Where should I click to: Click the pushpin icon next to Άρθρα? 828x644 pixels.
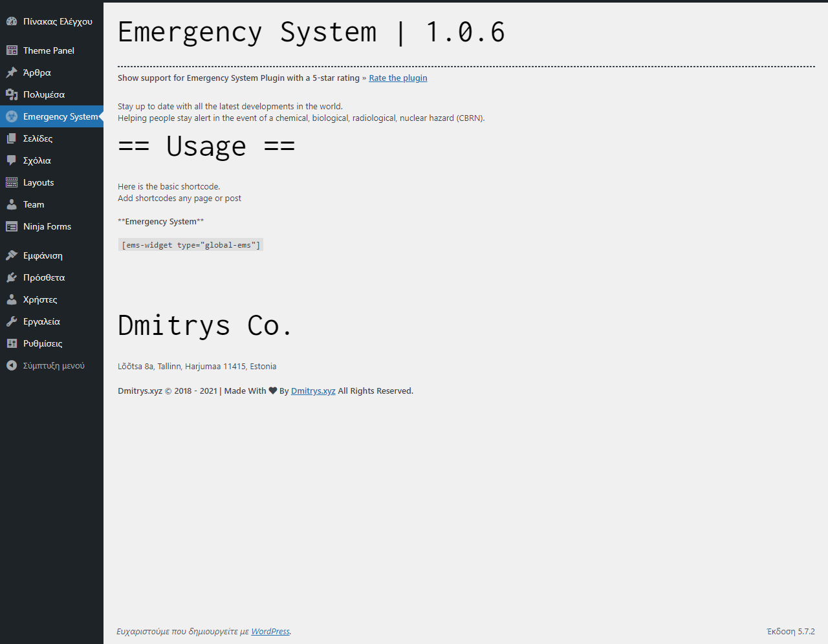(12, 72)
